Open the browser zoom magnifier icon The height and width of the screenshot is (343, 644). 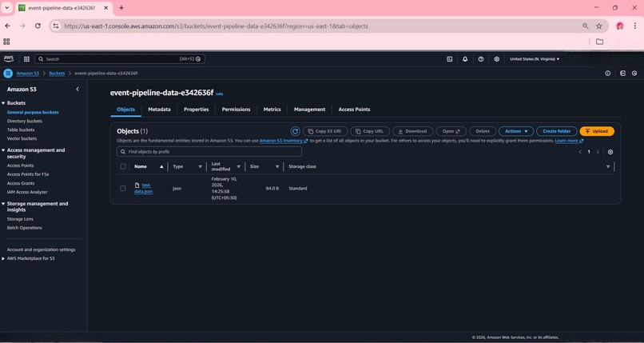585,26
